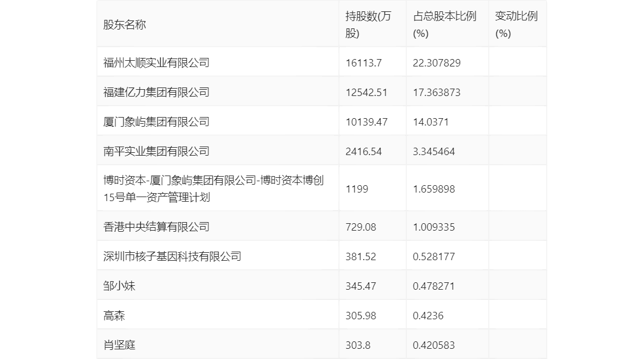The height and width of the screenshot is (359, 644).
Task: Select shareholder 邹小妹
Action: (119, 286)
